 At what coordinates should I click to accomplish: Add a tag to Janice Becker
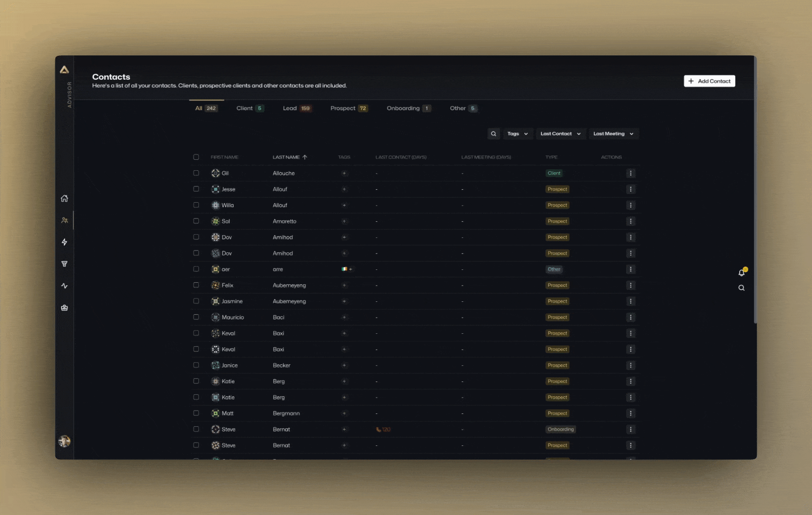click(x=344, y=365)
